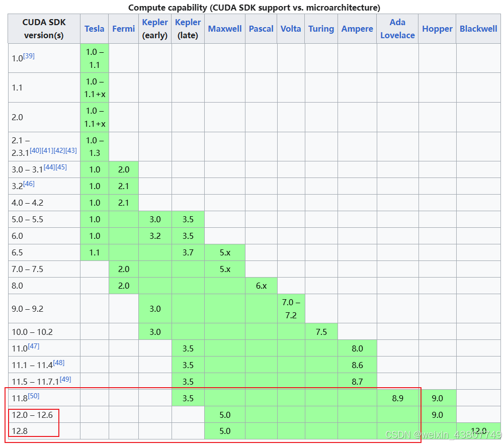The height and width of the screenshot is (444, 504).
Task: Click the Ada Lovelace header link
Action: click(397, 29)
